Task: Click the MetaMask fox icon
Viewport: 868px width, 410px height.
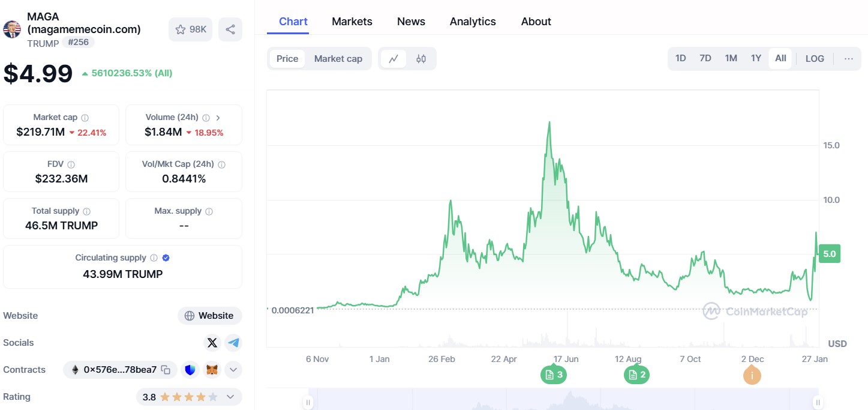Action: point(212,370)
